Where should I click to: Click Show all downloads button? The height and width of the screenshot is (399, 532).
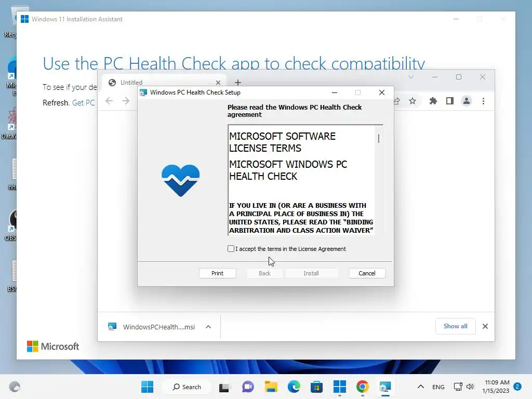[455, 326]
